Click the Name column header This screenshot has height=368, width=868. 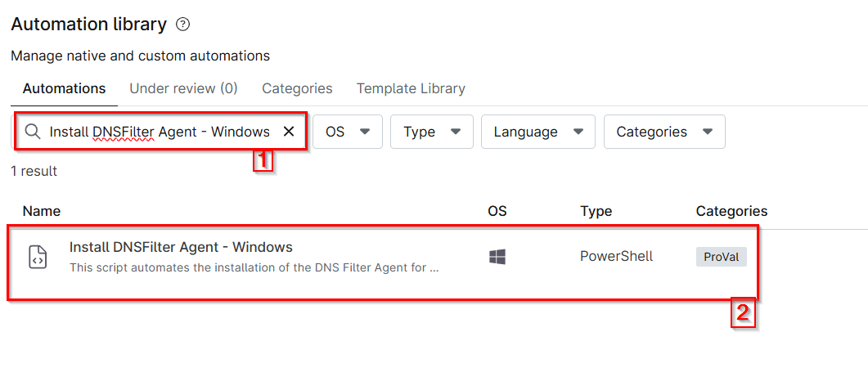coord(42,211)
